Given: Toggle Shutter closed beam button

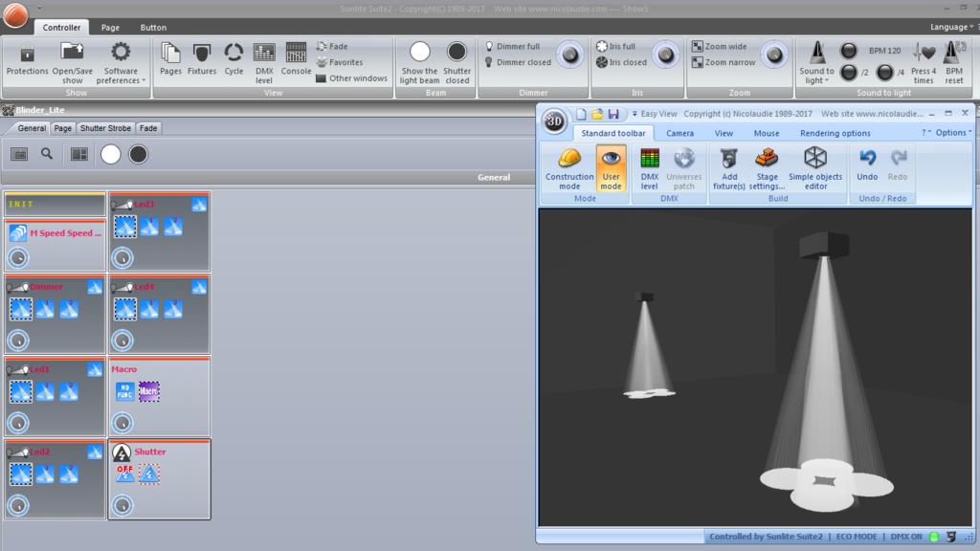Looking at the screenshot, I should click(457, 62).
